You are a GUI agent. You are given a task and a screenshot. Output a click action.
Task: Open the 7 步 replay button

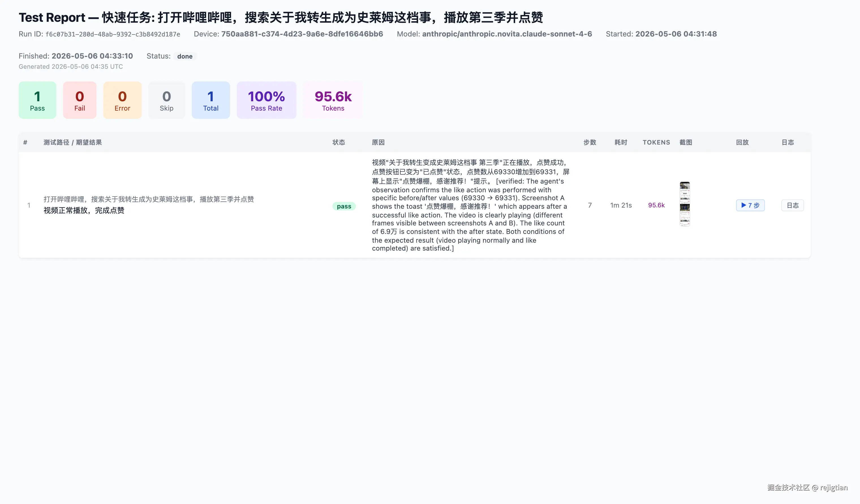coord(750,205)
